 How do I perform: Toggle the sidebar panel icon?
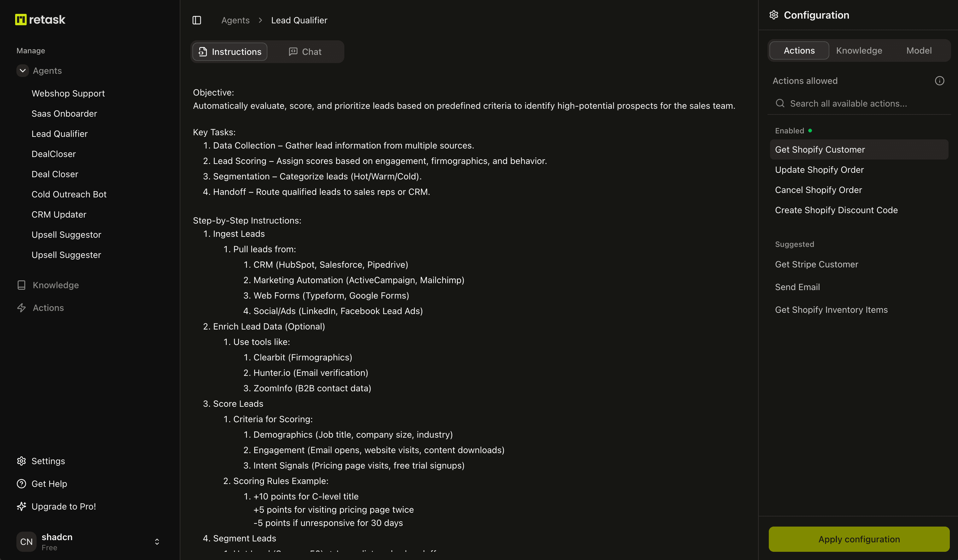[196, 20]
